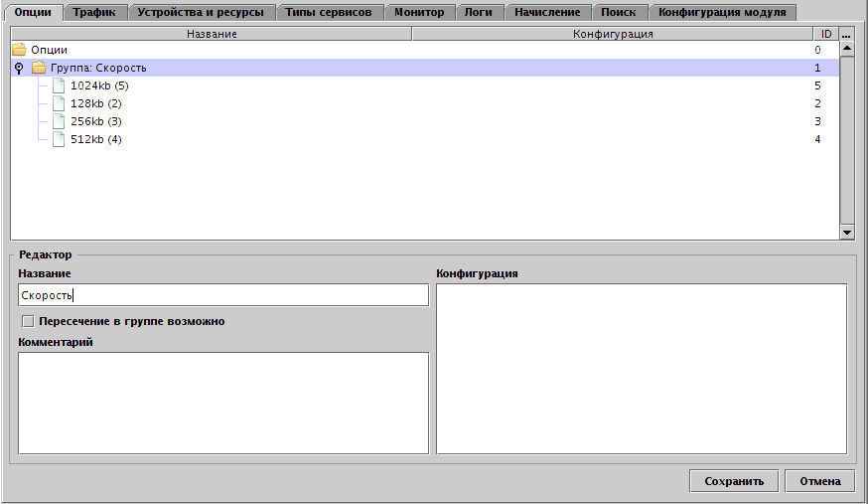Switch to the Трафик tab

coord(94,12)
